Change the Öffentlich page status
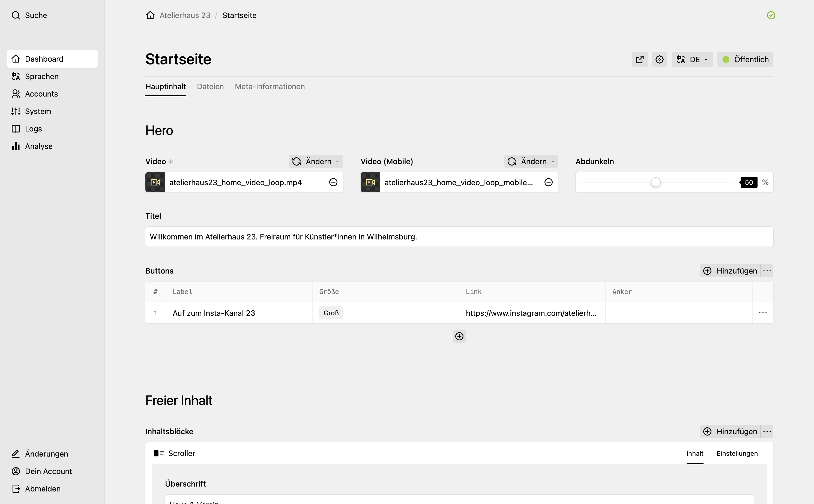The height and width of the screenshot is (504, 814). 745,59
